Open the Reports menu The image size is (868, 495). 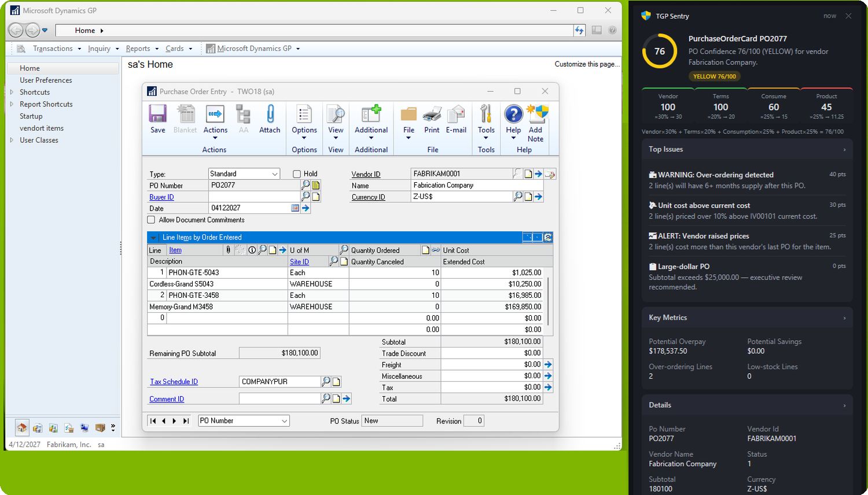click(x=142, y=49)
